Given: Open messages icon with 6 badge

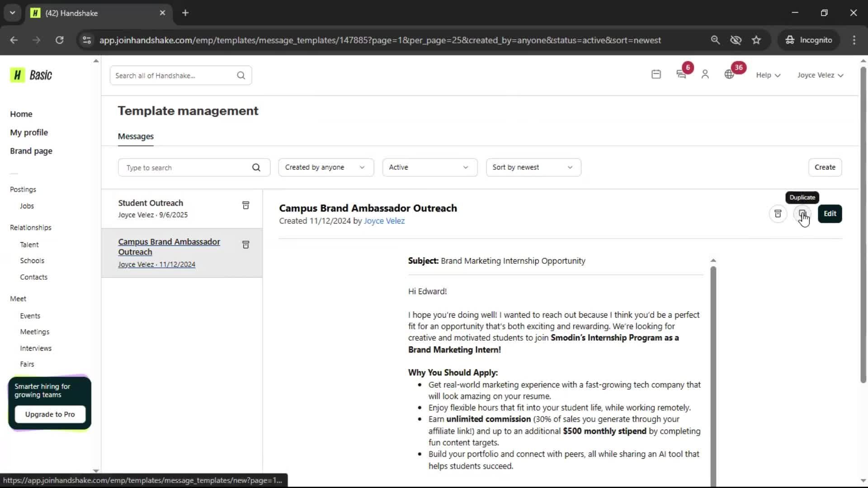Looking at the screenshot, I should pyautogui.click(x=681, y=75).
